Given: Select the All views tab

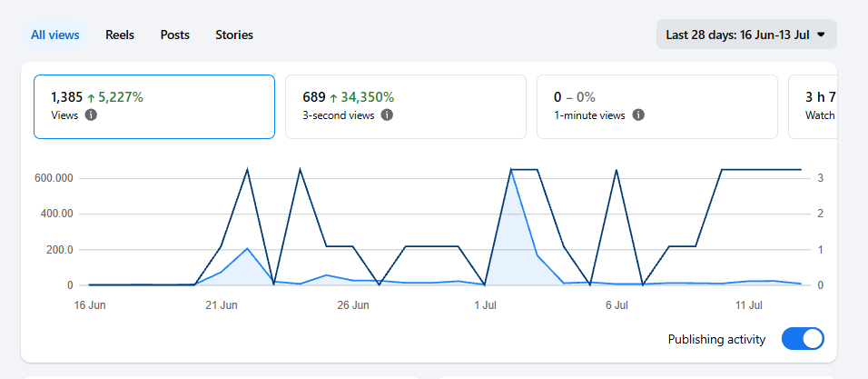Looking at the screenshot, I should pos(54,35).
